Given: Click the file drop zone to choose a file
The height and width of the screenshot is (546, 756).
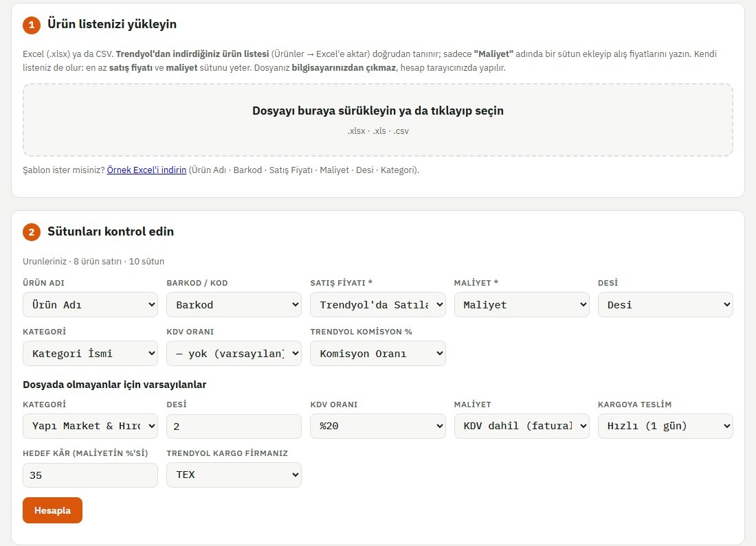Looking at the screenshot, I should 378,120.
